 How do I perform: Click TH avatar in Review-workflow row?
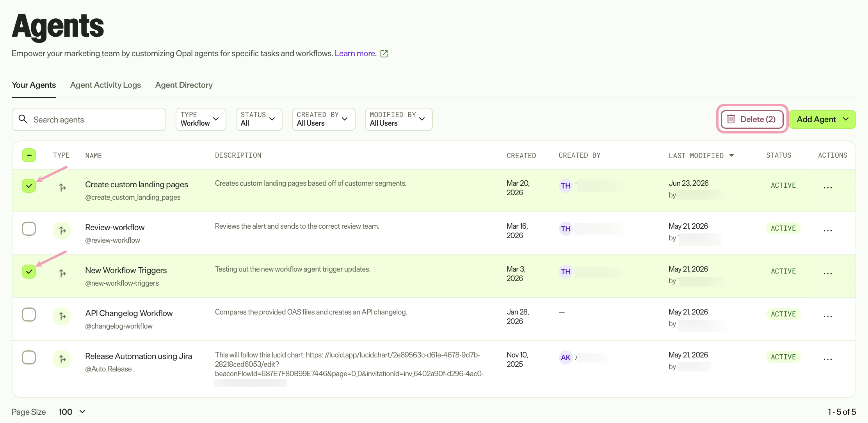566,229
